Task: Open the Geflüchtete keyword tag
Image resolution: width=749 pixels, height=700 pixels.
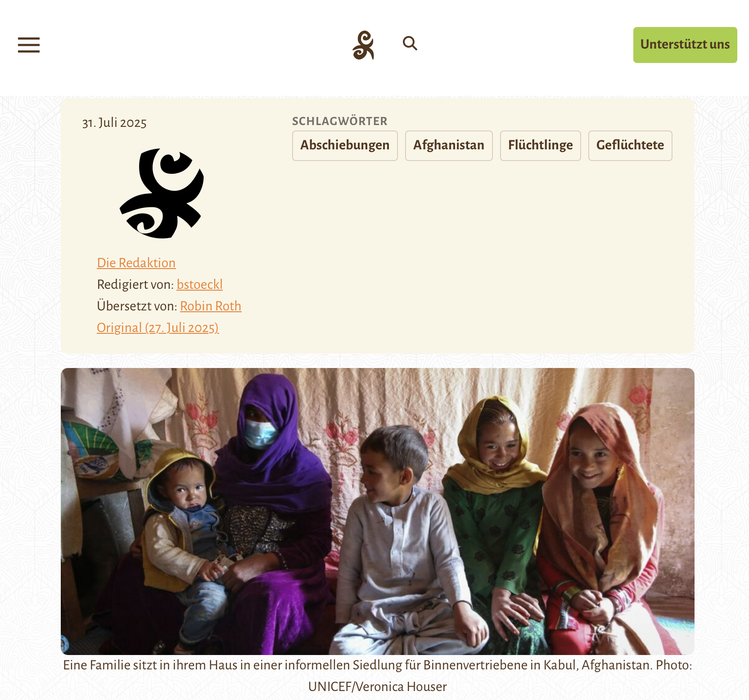Action: click(x=630, y=145)
